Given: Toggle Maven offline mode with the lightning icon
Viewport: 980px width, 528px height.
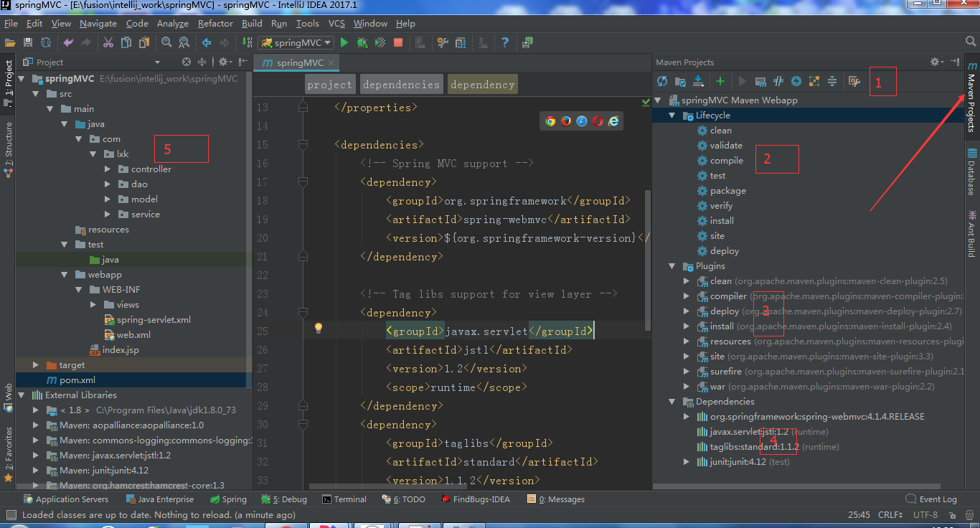Looking at the screenshot, I should (796, 81).
